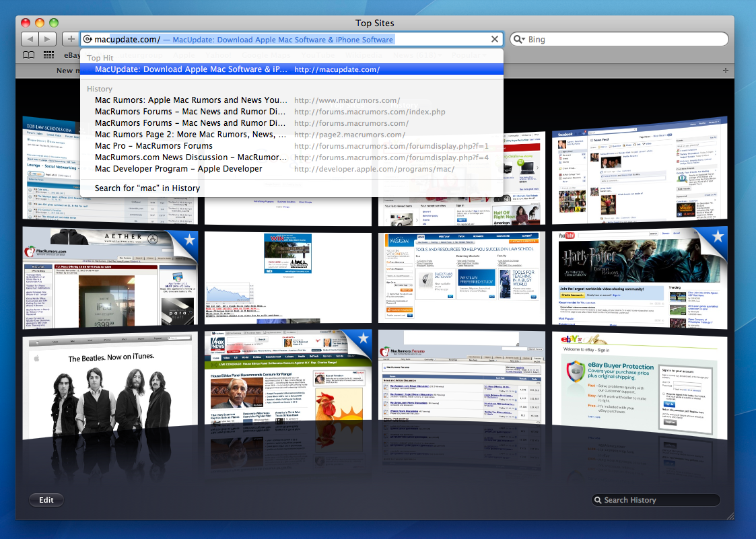The image size is (756, 539).
Task: Open the eBay bookmark in bookmarks bar
Action: 72,55
